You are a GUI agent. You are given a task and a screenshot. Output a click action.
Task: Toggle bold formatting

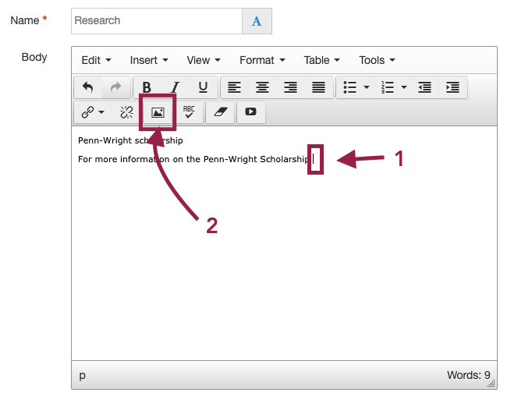point(147,87)
